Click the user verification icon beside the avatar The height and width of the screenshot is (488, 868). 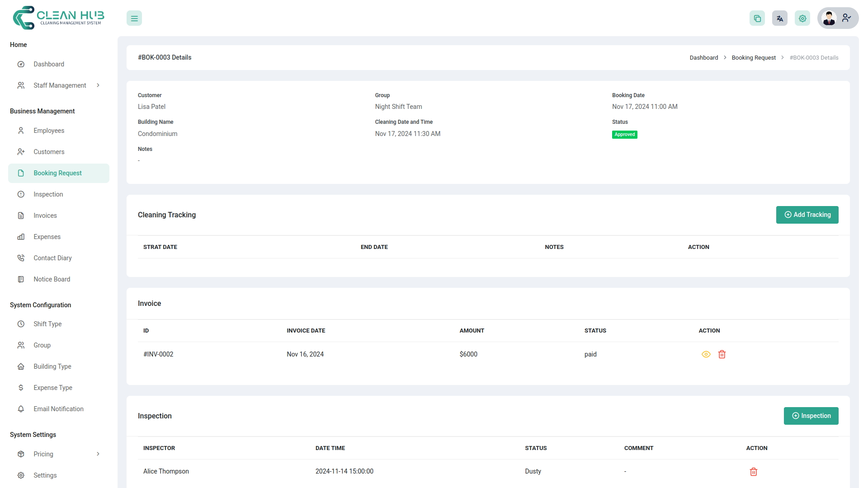coord(846,18)
